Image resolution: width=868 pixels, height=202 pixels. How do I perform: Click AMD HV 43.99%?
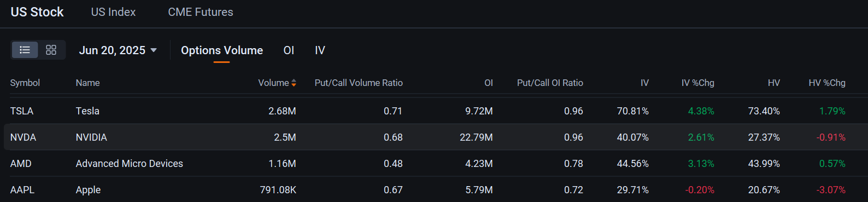coord(764,164)
